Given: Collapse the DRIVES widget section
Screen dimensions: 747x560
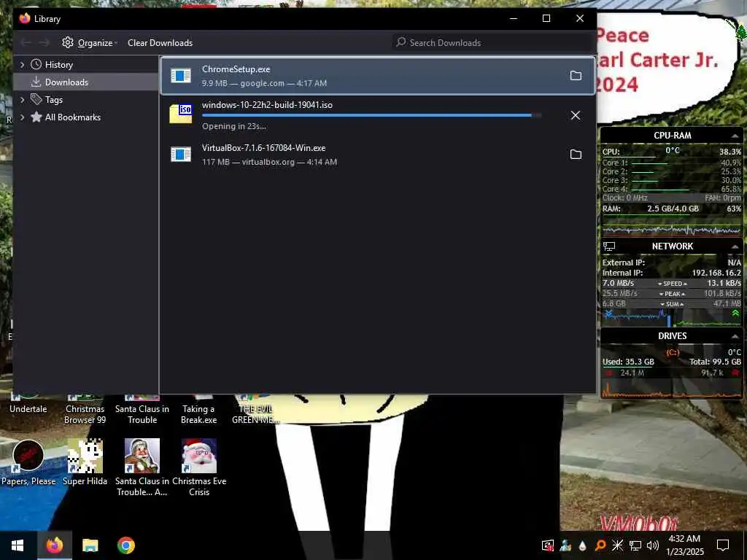Looking at the screenshot, I should pyautogui.click(x=735, y=337).
